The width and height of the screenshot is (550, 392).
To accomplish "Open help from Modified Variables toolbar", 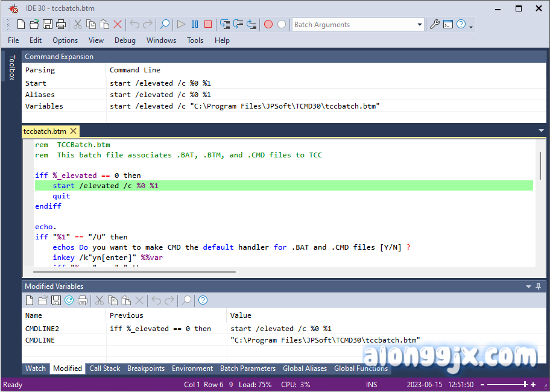I will (x=203, y=300).
